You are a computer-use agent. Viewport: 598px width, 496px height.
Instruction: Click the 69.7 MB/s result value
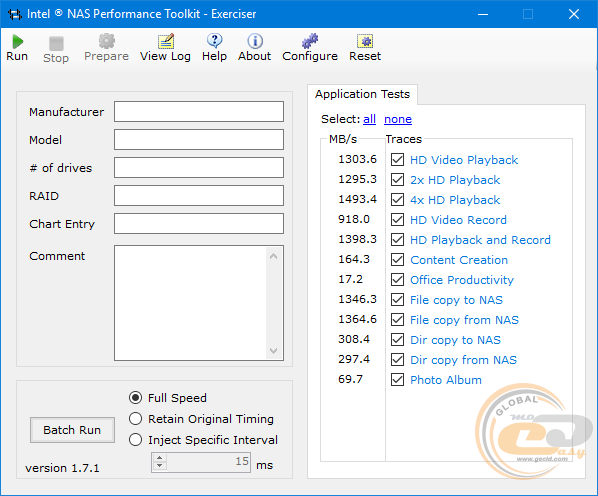pyautogui.click(x=350, y=379)
